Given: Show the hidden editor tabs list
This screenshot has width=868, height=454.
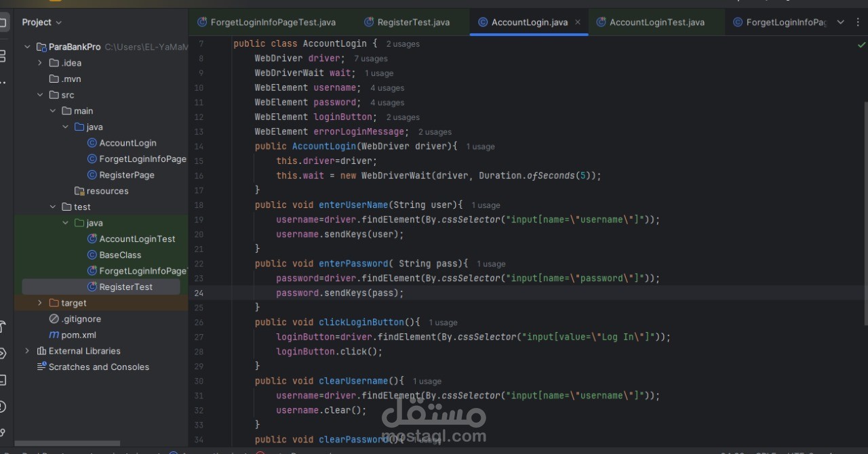Looking at the screenshot, I should click(840, 22).
